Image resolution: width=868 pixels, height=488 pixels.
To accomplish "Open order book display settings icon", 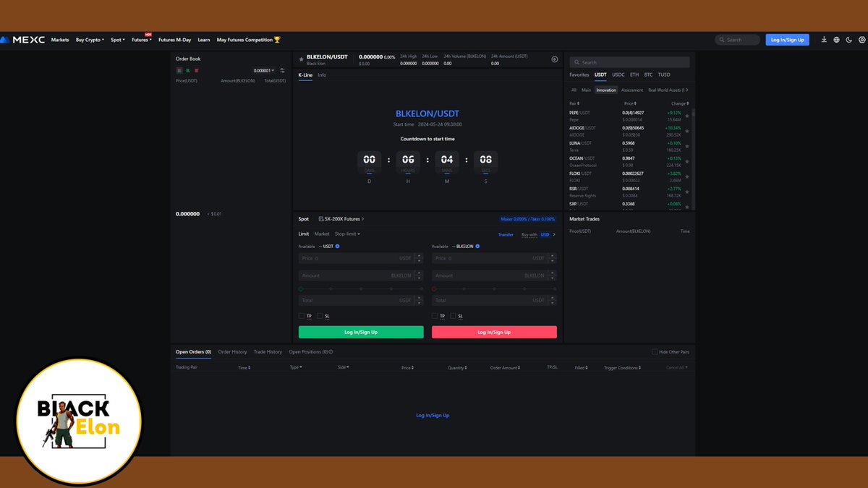I will (283, 71).
